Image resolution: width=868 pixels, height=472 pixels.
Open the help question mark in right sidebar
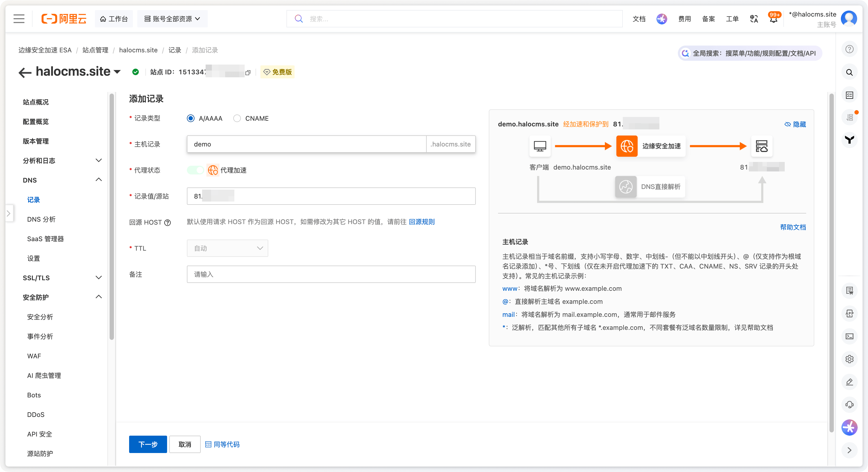pos(849,49)
